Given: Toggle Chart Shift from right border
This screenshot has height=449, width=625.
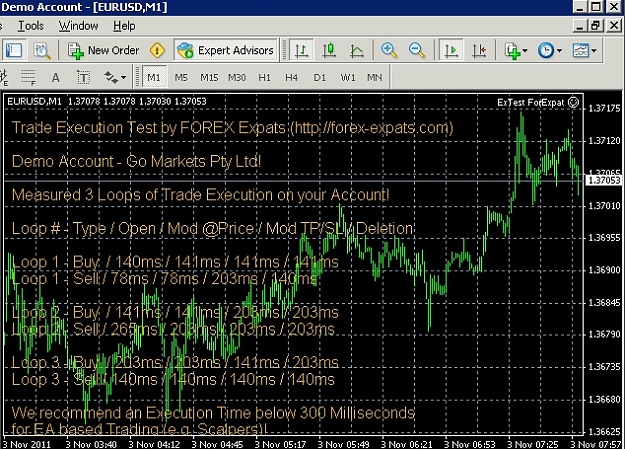Looking at the screenshot, I should (x=479, y=50).
